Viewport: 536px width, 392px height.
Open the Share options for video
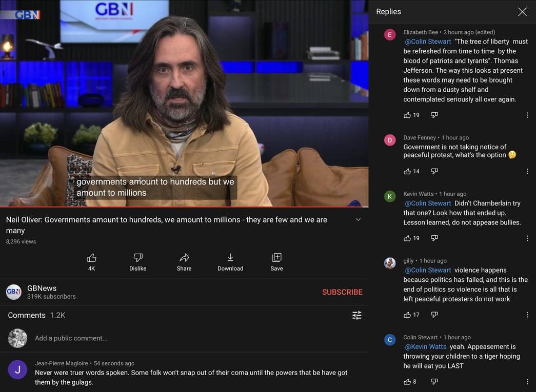(184, 258)
